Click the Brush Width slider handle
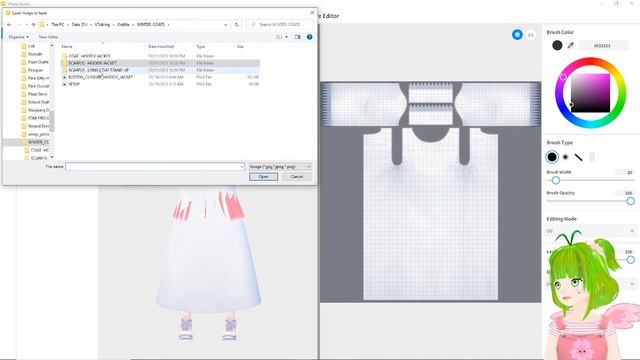Screen dimensions: 640x360 tap(556, 180)
